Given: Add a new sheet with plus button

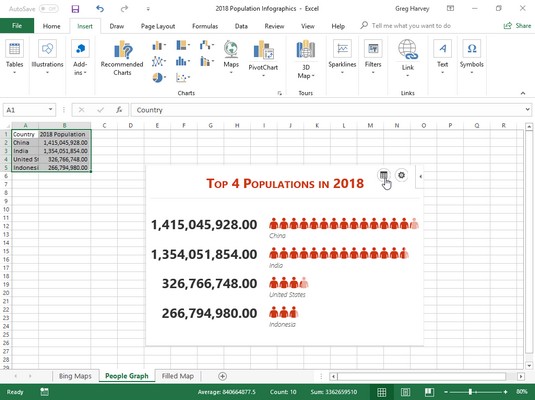Looking at the screenshot, I should click(x=222, y=376).
